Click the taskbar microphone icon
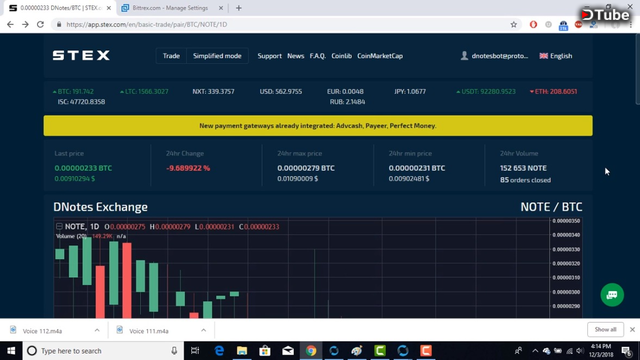 point(174,351)
